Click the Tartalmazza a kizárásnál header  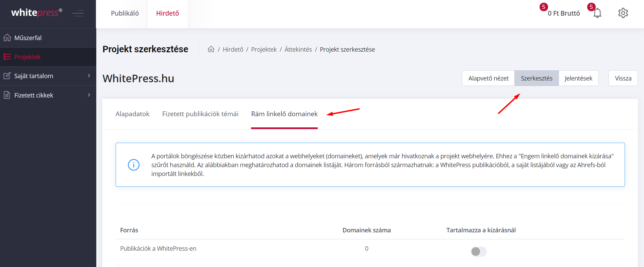[x=481, y=230]
